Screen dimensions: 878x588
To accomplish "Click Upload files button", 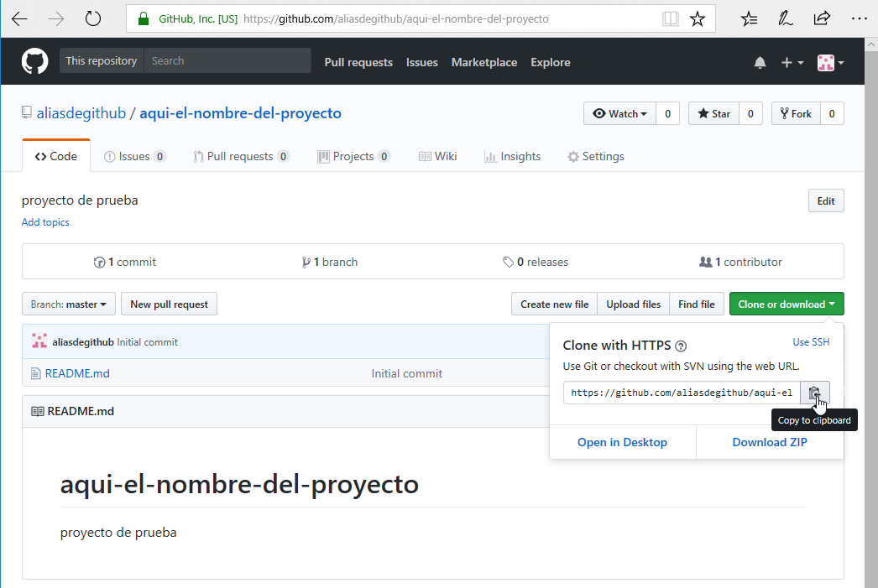I will (x=633, y=304).
